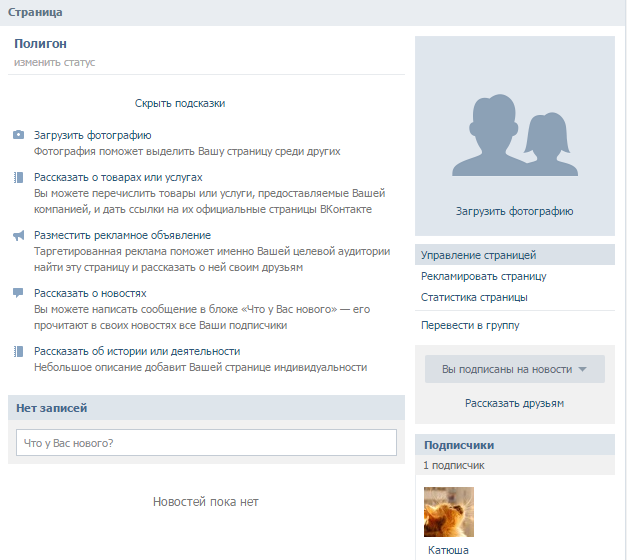
Task: Click the Скрыть подсказки link
Action: coord(180,103)
